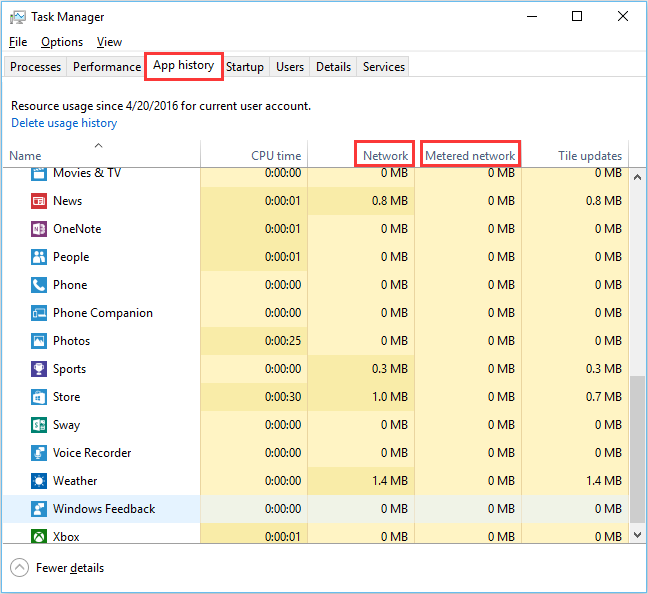Select the Phone Companion row name
648x594 pixels.
point(103,313)
